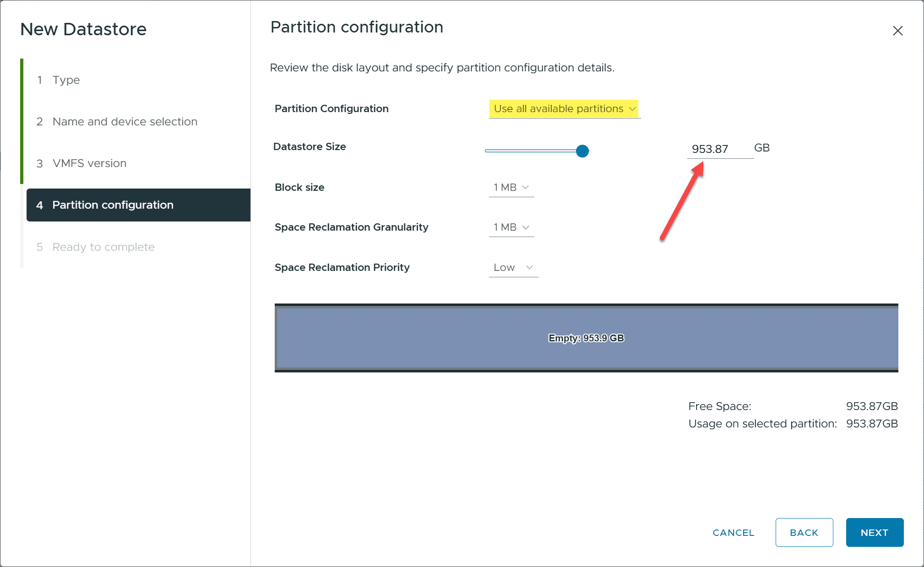The image size is (924, 567).
Task: Click the Space Reclamation Granularity label
Action: [352, 227]
